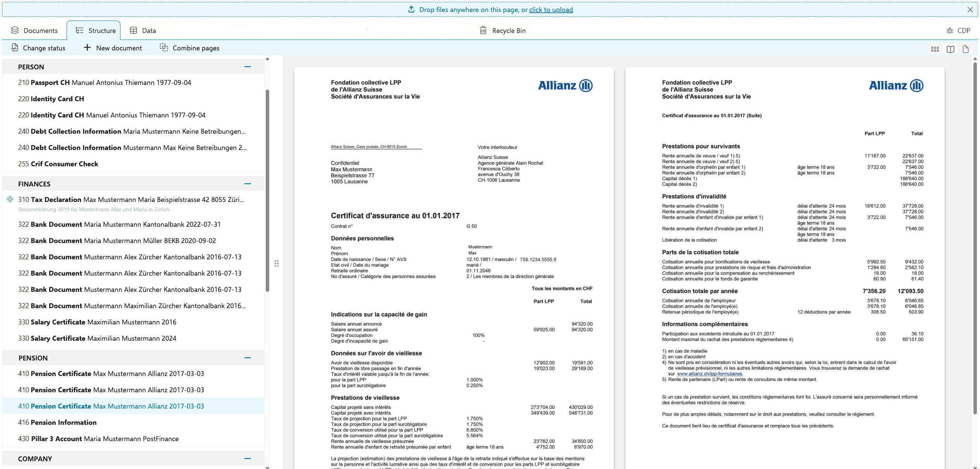Select Bank Document Mustermann Maximilian Zürcher Kantonalbank

pyautogui.click(x=133, y=306)
